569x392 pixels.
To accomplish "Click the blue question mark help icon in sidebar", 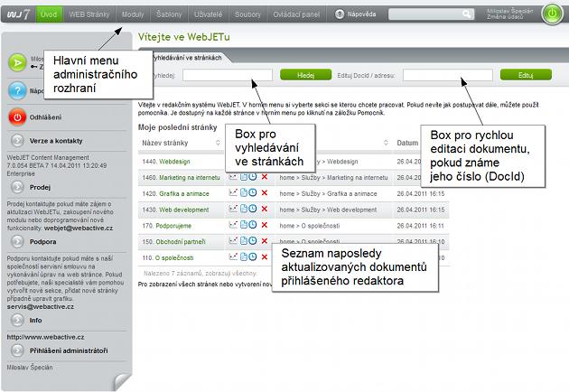I will pos(17,90).
